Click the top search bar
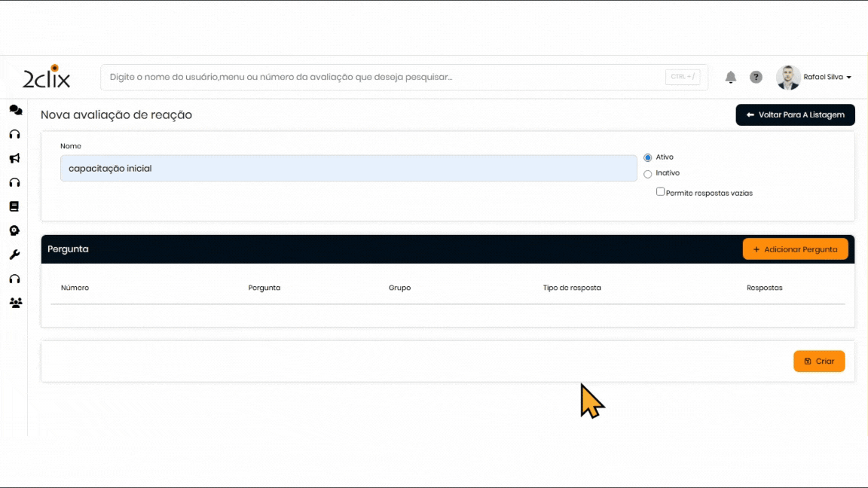The height and width of the screenshot is (488, 868). (x=384, y=77)
